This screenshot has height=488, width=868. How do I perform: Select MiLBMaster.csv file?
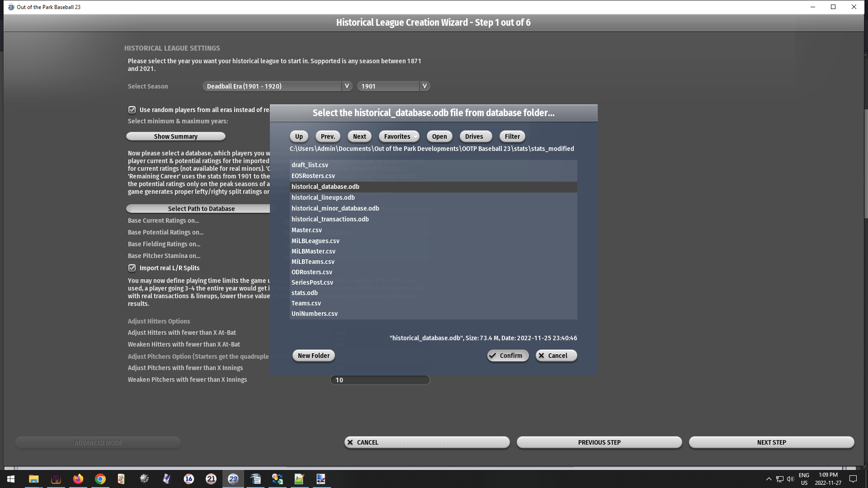pos(433,251)
